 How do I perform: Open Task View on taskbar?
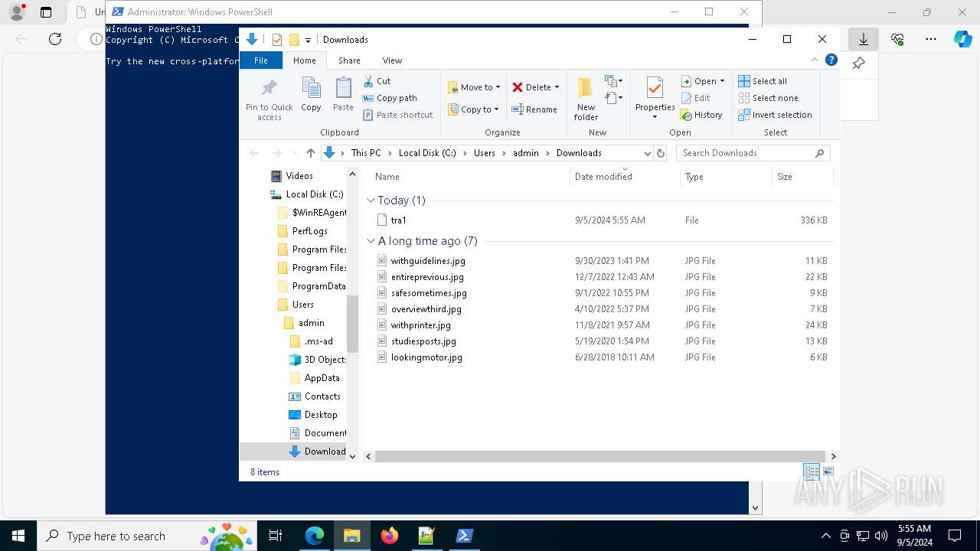pos(276,536)
